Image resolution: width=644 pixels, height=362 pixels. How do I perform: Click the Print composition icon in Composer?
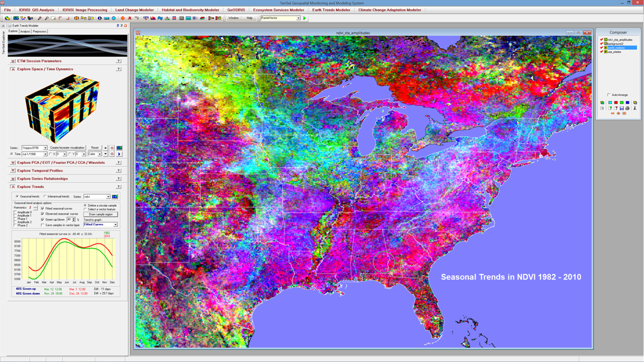[627, 108]
